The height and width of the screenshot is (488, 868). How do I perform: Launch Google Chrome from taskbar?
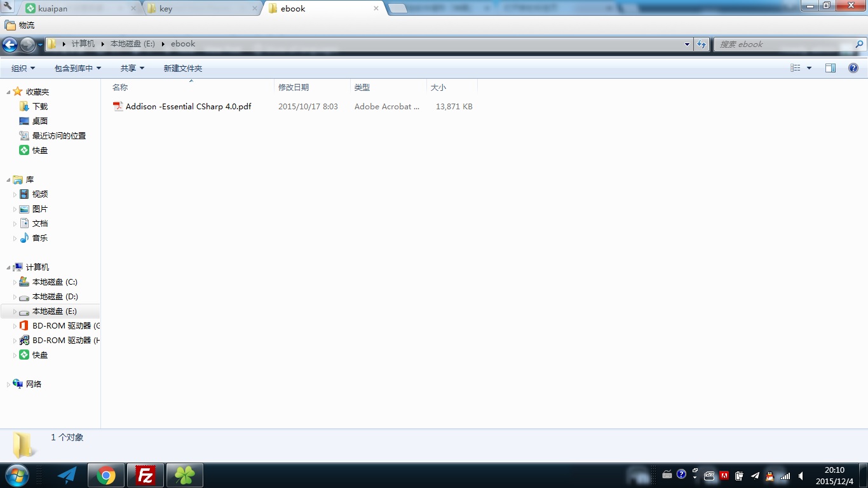coord(106,475)
